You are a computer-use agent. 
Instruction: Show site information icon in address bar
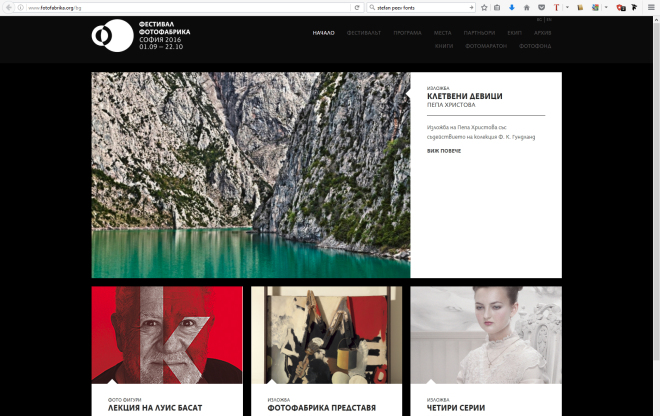[20, 7]
